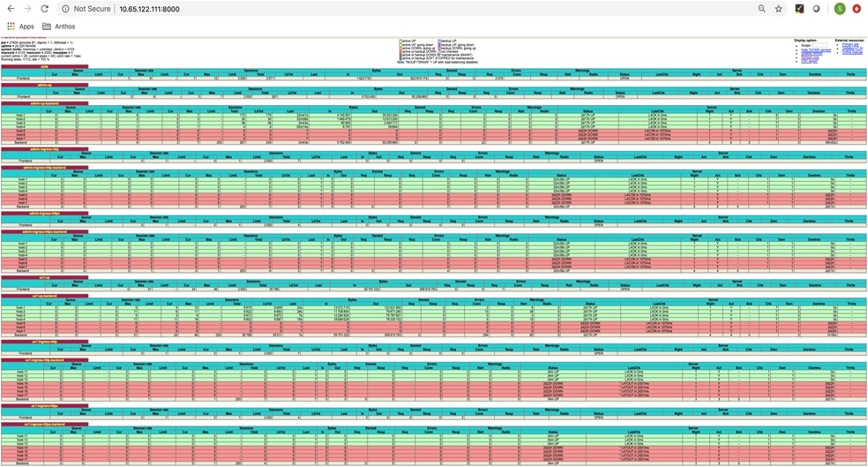
Task: Open the grey circular extension icon
Action: point(816,9)
